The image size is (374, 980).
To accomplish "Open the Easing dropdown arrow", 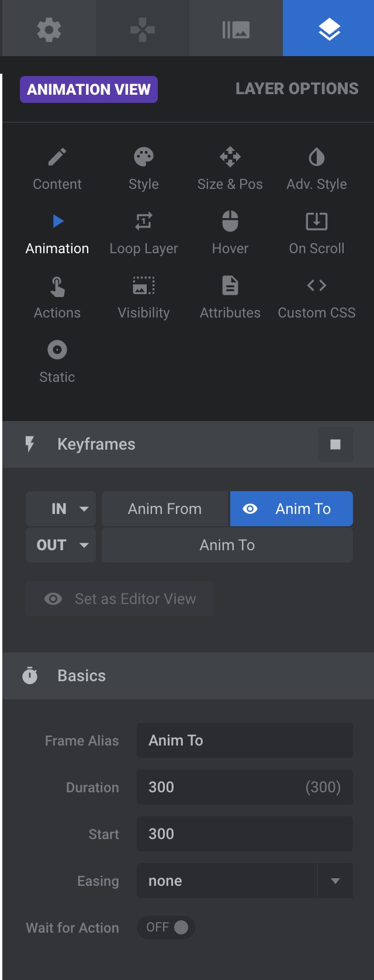I will pyautogui.click(x=335, y=881).
